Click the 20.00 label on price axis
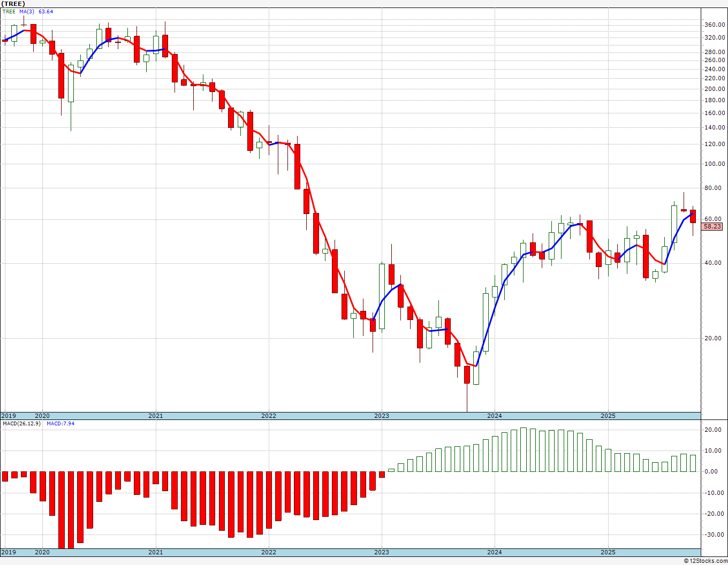 (x=713, y=338)
